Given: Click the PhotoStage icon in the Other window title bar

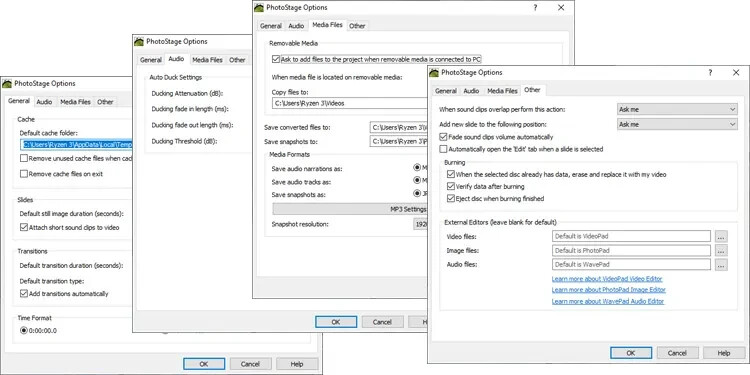Looking at the screenshot, I should 434,73.
